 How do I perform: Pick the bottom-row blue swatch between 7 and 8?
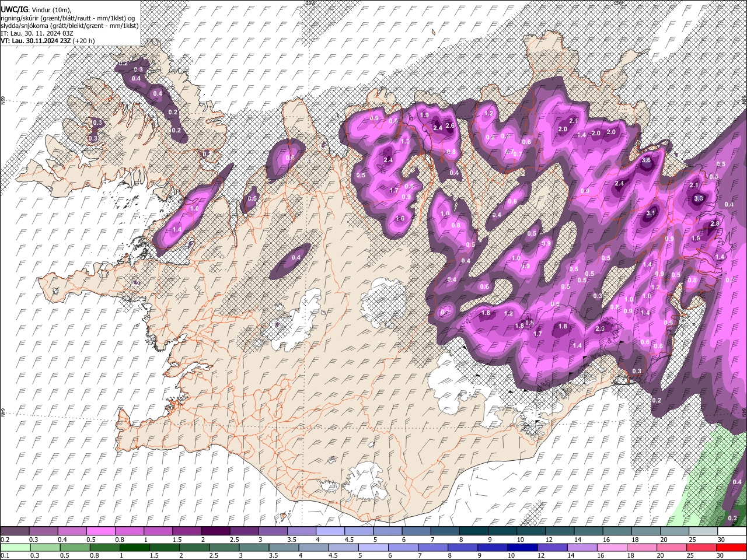pos(433,547)
